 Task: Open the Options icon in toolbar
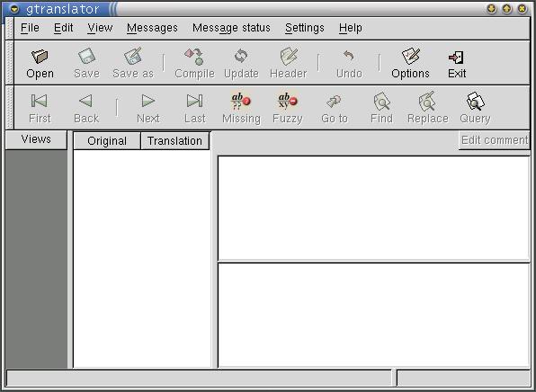(410, 56)
